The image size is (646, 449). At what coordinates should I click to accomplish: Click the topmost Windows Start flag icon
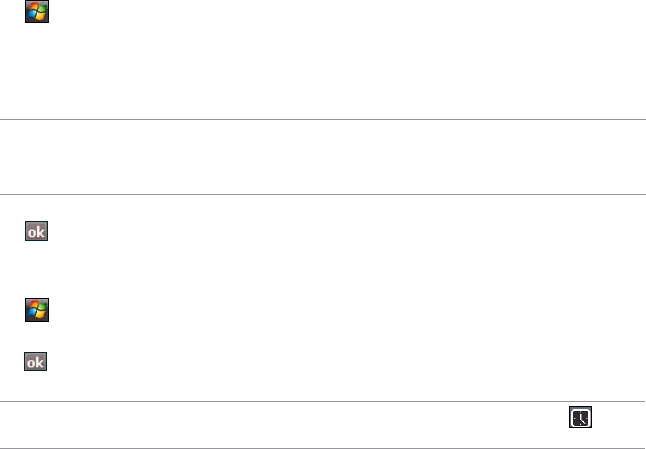click(38, 13)
